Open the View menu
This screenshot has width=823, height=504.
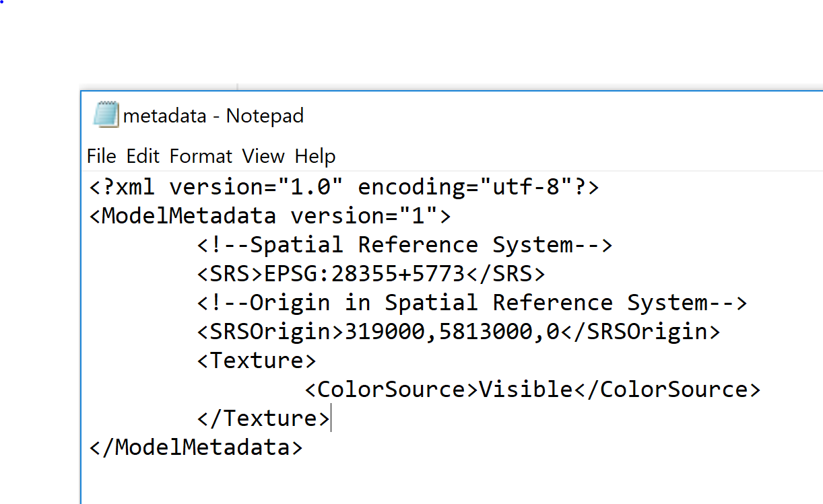coord(263,156)
